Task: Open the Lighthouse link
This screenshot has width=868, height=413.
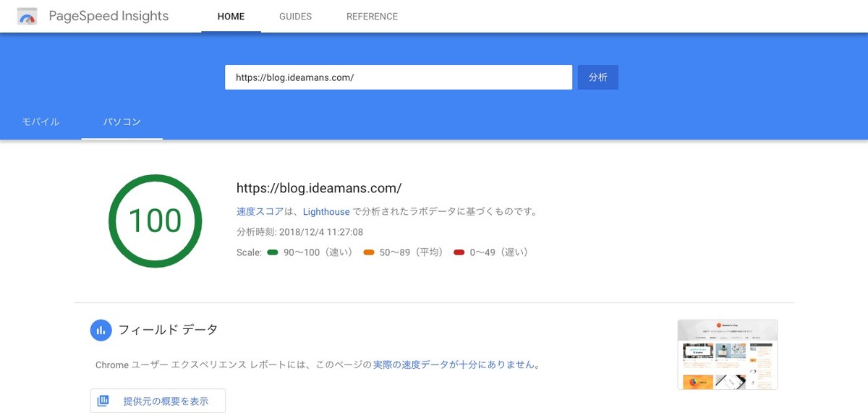Action: click(326, 212)
